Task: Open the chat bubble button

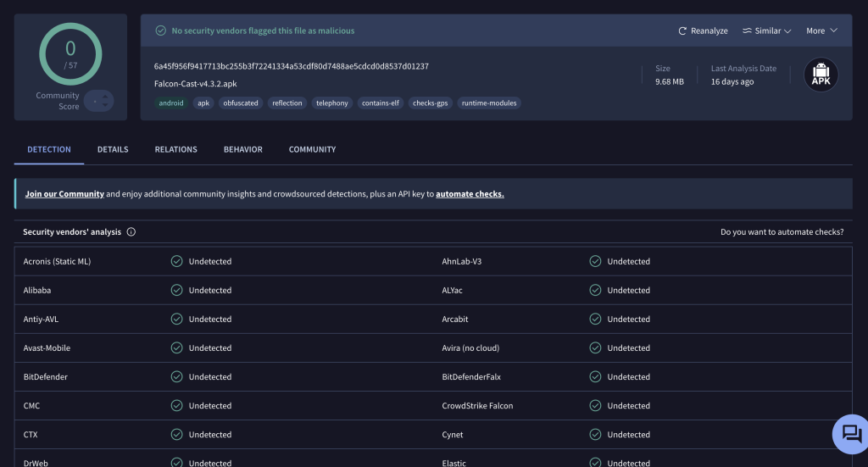Action: pyautogui.click(x=851, y=434)
